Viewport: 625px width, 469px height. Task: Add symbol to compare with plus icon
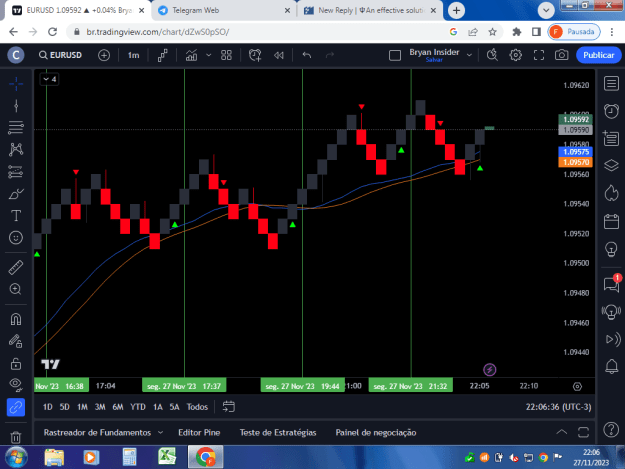tap(104, 55)
